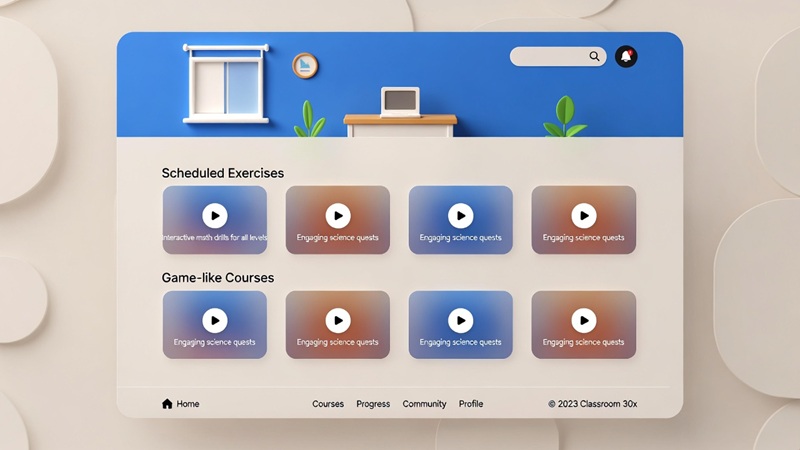Navigate to Profile

point(471,404)
